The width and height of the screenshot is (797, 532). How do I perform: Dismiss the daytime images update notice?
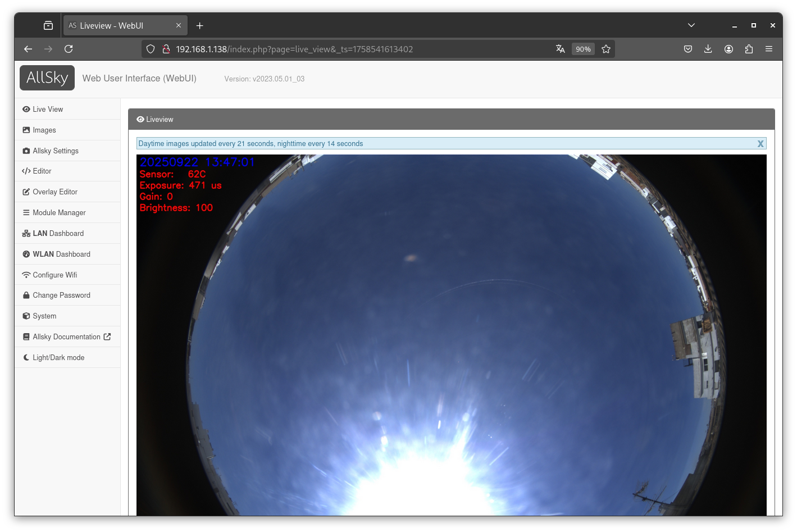click(760, 144)
